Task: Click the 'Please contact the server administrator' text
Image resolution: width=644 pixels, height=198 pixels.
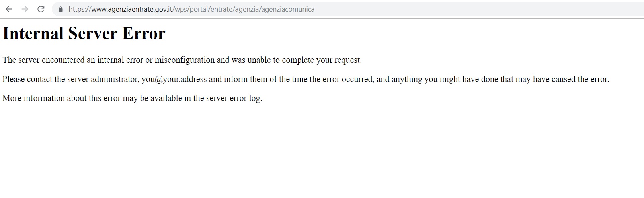Action: pos(71,79)
